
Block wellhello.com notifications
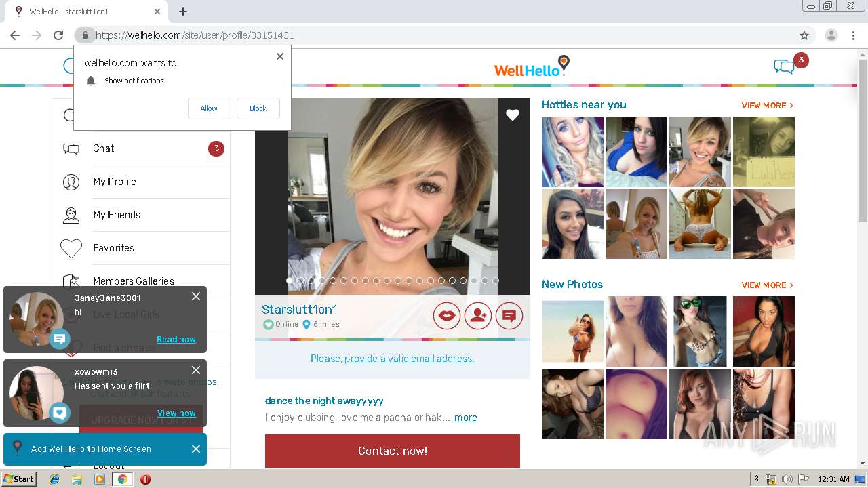(x=258, y=108)
